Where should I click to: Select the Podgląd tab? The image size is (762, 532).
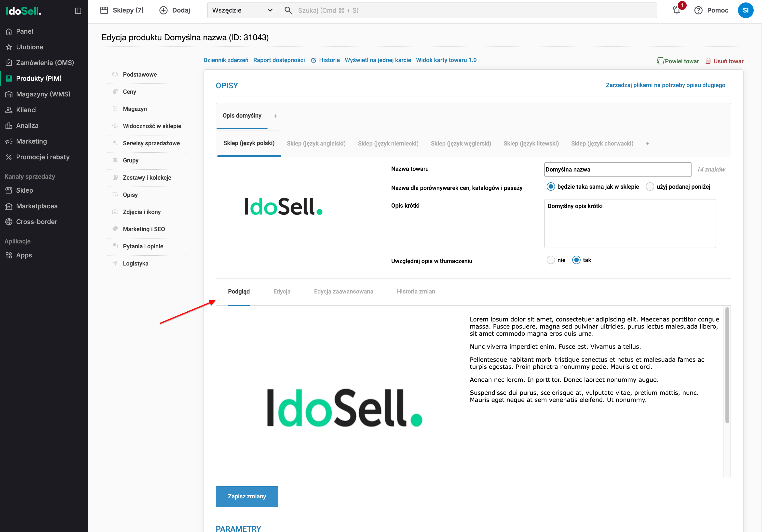pos(239,292)
